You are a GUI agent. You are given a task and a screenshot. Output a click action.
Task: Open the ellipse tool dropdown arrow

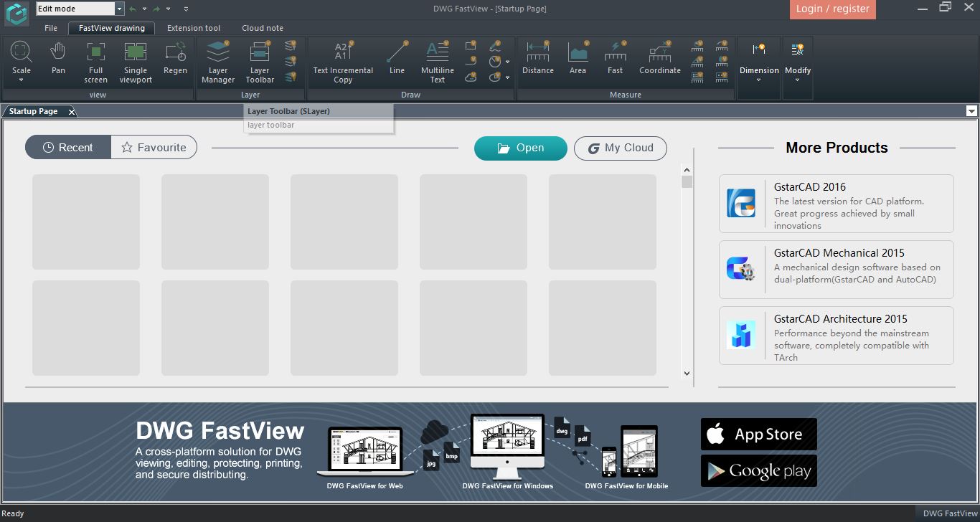(x=507, y=77)
